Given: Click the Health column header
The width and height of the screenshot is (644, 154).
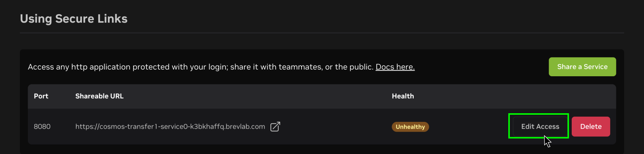Looking at the screenshot, I should (x=402, y=96).
